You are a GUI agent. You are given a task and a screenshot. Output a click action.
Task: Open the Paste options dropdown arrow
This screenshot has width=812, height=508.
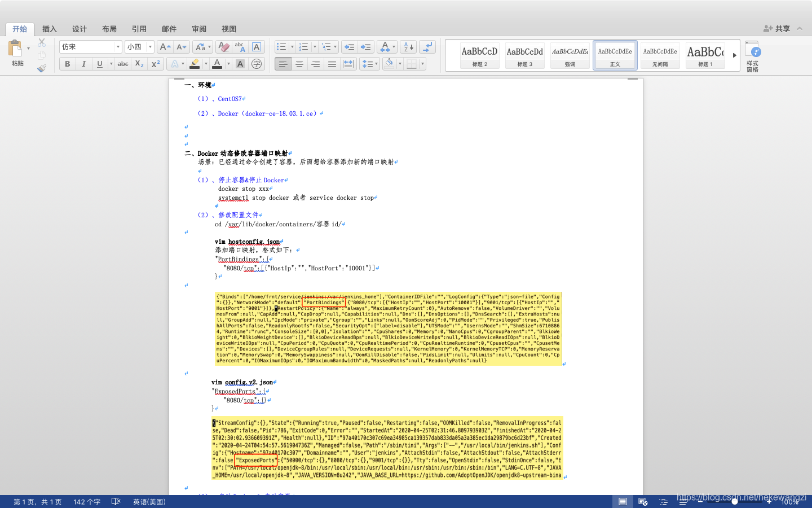28,49
